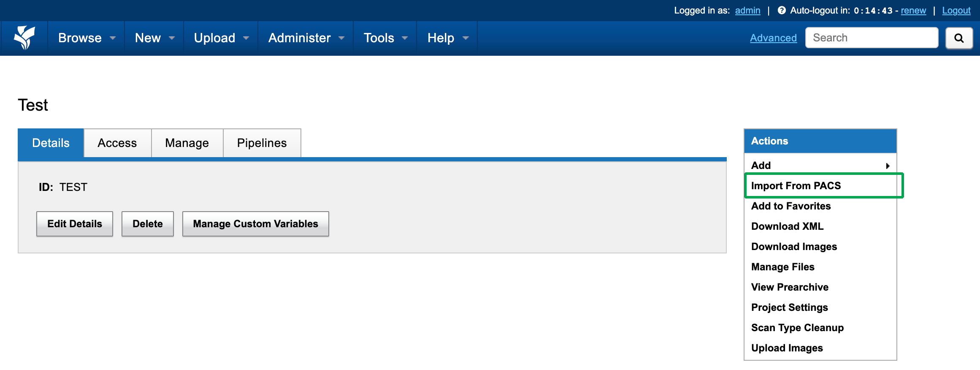Click the magnifier search button
This screenshot has height=370, width=980.
tap(959, 38)
